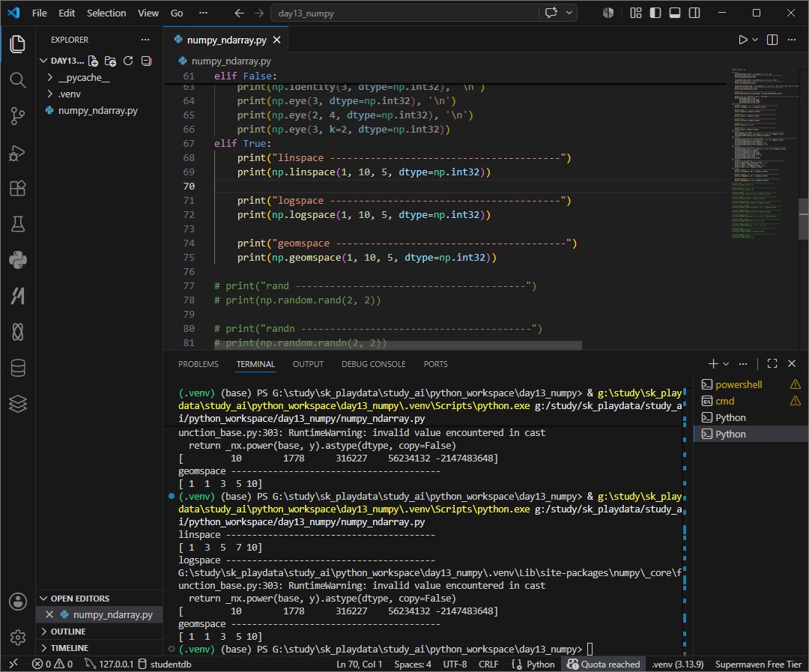Open the stacked layers icon view

(17, 404)
